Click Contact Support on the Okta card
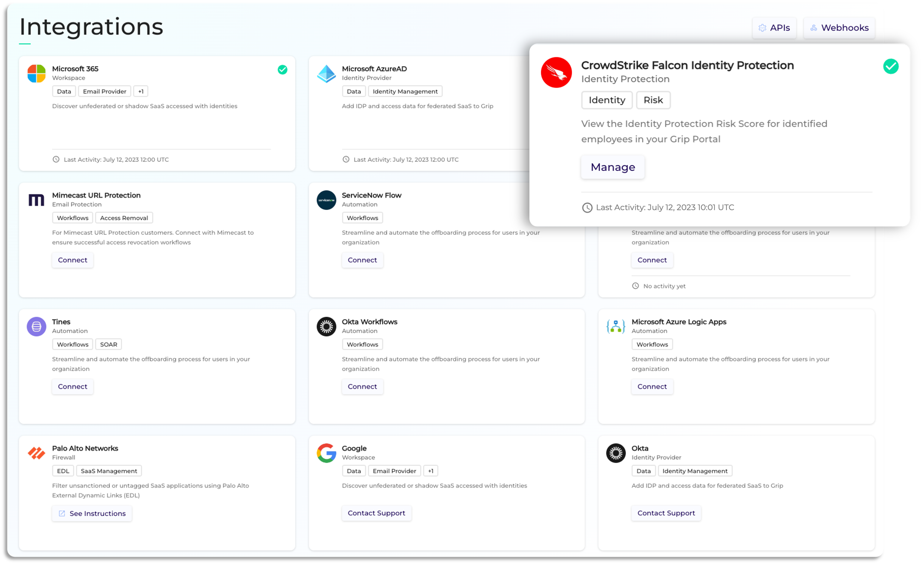924x565 pixels. click(x=666, y=513)
